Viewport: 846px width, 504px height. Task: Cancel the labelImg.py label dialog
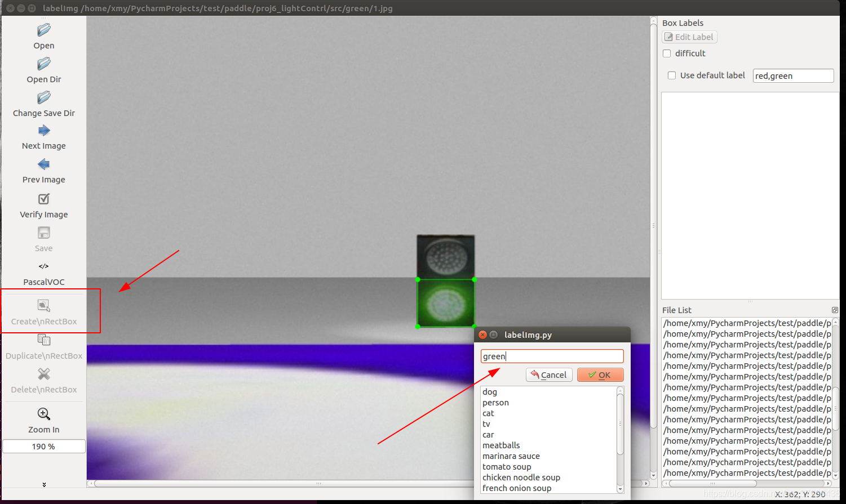549,375
